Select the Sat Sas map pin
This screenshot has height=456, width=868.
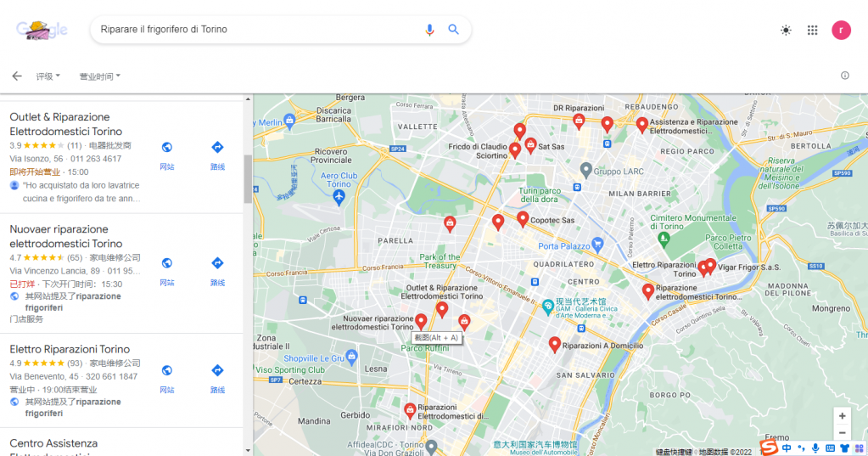(x=530, y=145)
